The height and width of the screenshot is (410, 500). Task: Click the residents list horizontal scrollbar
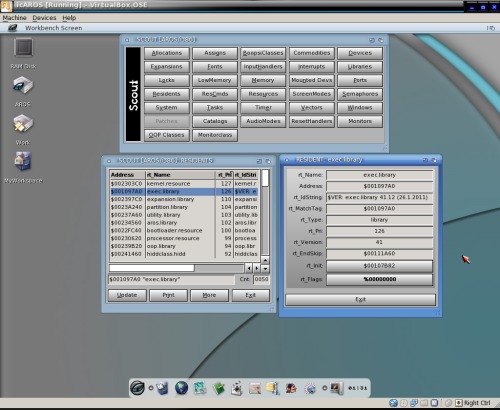(177, 268)
